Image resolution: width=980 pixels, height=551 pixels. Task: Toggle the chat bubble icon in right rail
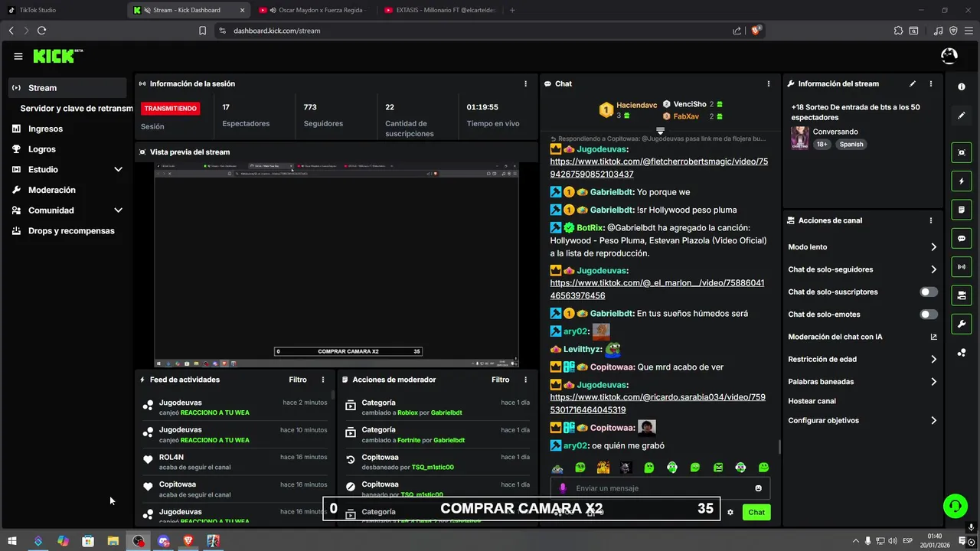(962, 238)
